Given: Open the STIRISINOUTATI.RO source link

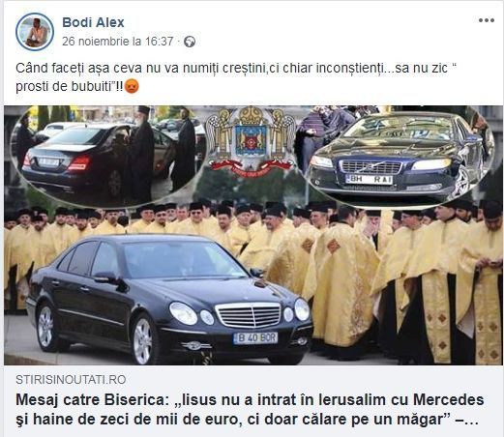Looking at the screenshot, I should (x=71, y=380).
